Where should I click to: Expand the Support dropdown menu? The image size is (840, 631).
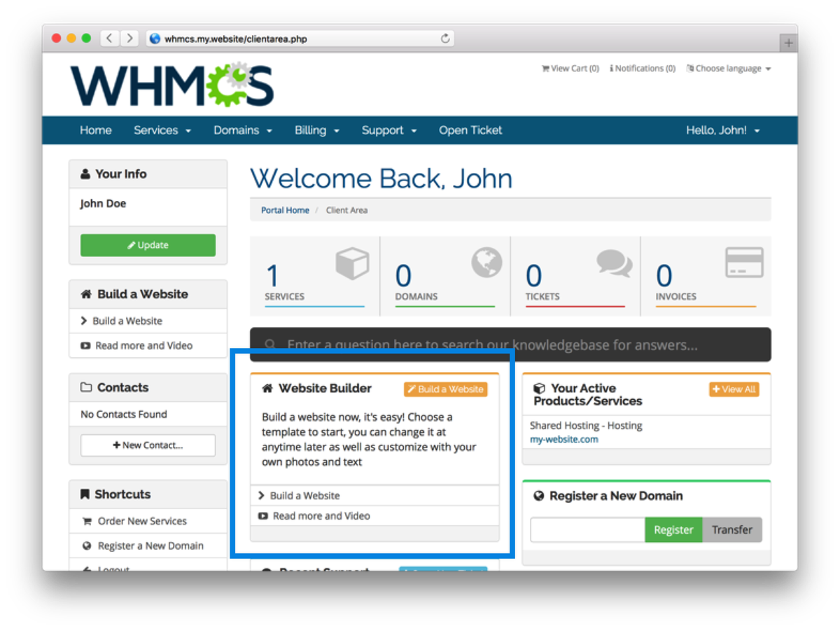click(x=389, y=130)
